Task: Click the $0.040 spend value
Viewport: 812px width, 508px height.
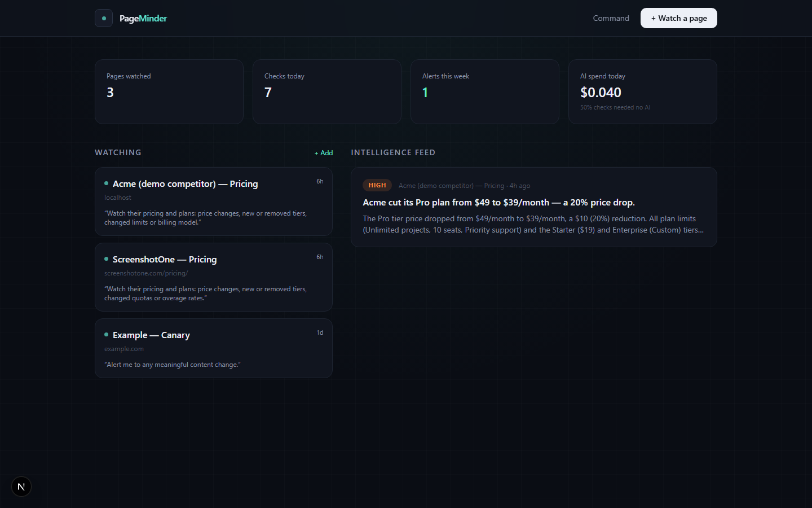Action: pyautogui.click(x=601, y=93)
